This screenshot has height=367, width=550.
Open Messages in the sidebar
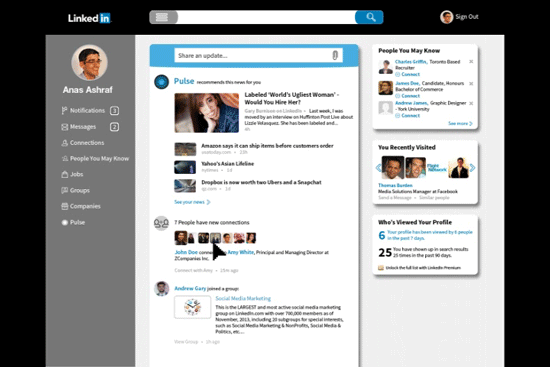(90, 127)
